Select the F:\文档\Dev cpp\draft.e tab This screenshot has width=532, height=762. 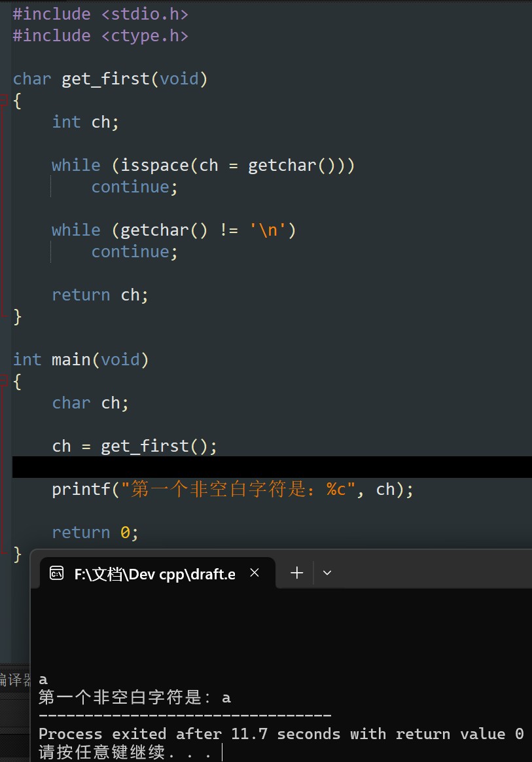point(158,573)
